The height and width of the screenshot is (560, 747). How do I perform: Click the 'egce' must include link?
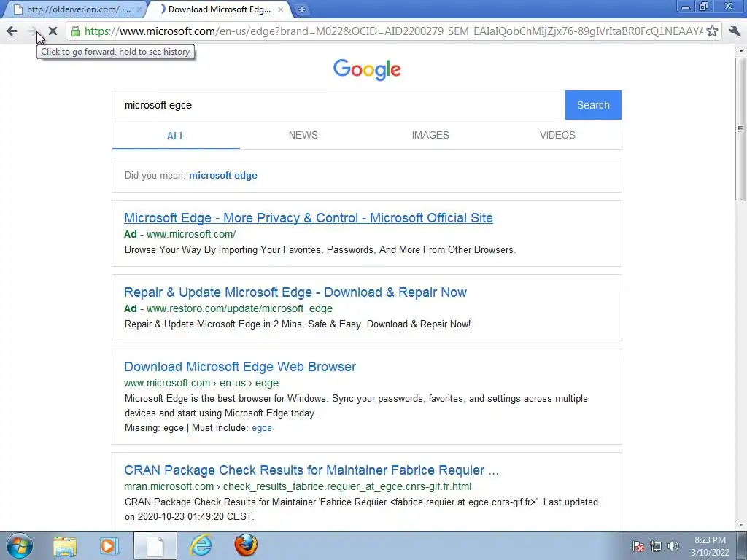point(262,427)
